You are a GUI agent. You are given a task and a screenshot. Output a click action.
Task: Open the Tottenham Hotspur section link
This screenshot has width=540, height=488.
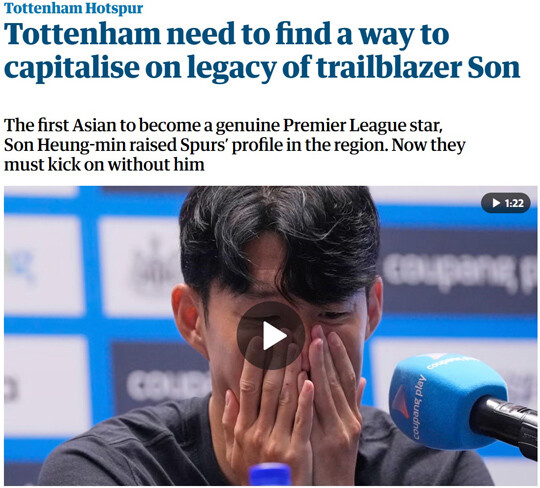click(x=73, y=8)
